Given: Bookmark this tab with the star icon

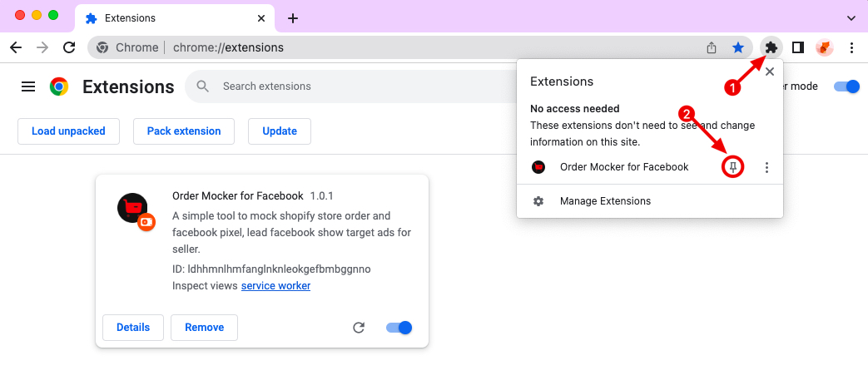Looking at the screenshot, I should click(x=738, y=47).
